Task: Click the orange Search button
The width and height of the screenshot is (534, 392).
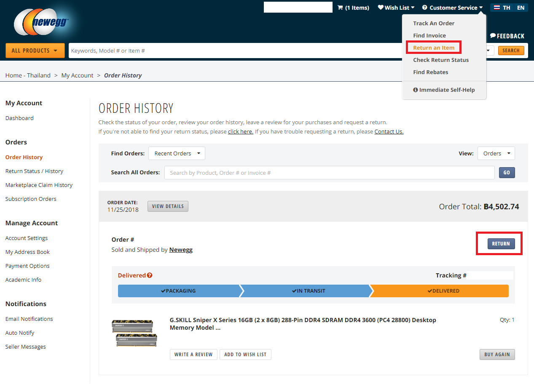Action: (511, 51)
